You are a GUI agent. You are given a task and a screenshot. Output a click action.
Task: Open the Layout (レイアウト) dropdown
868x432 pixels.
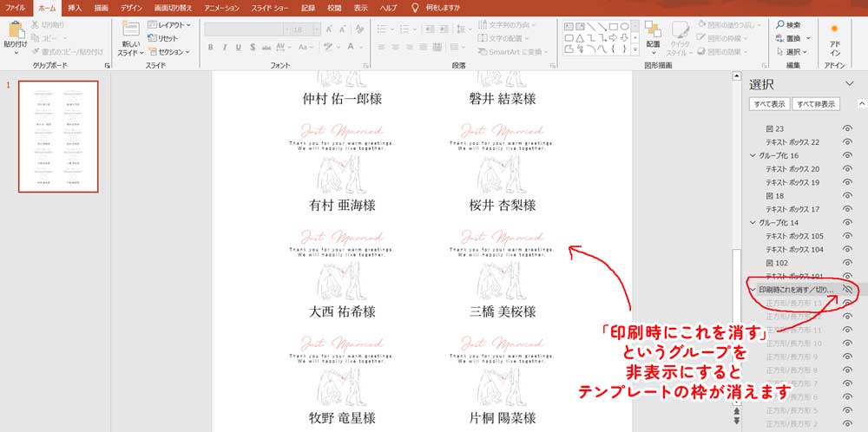click(170, 26)
